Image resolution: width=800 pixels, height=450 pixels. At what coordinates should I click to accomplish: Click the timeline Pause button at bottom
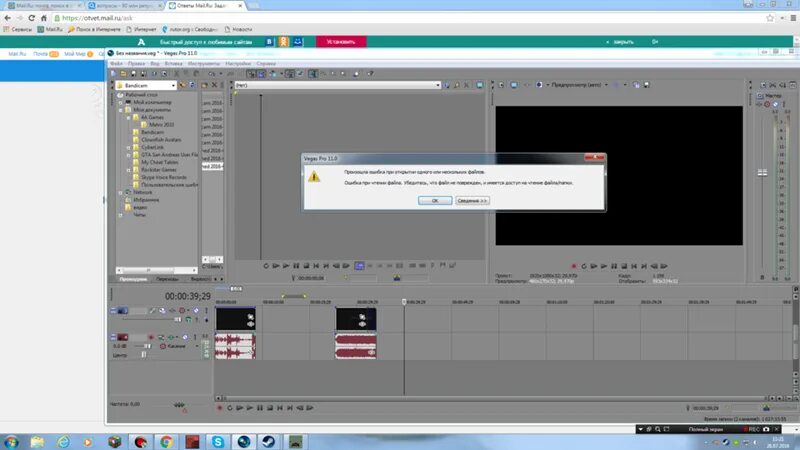click(x=260, y=408)
